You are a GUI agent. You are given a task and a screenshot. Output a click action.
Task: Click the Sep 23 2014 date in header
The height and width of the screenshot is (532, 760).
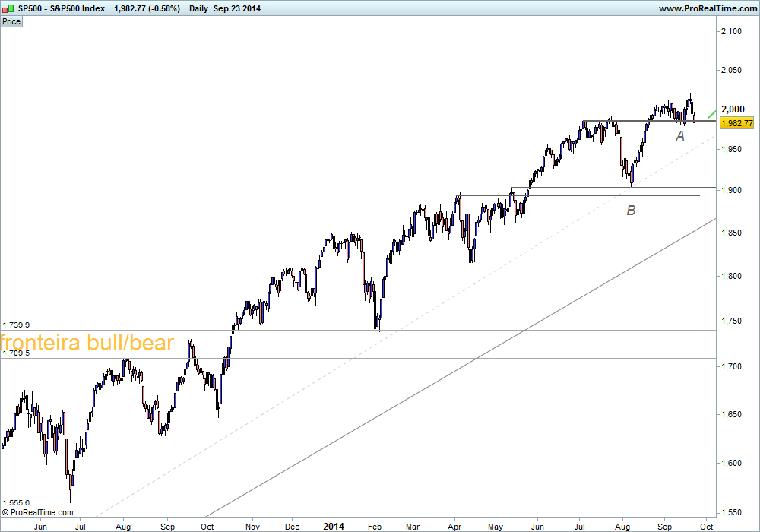tap(237, 8)
